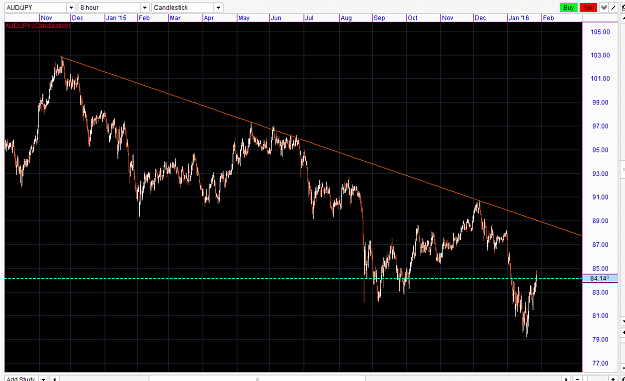Expand the arrow next to Add Study
Viewport: 625px width, 381px height.
click(x=43, y=378)
